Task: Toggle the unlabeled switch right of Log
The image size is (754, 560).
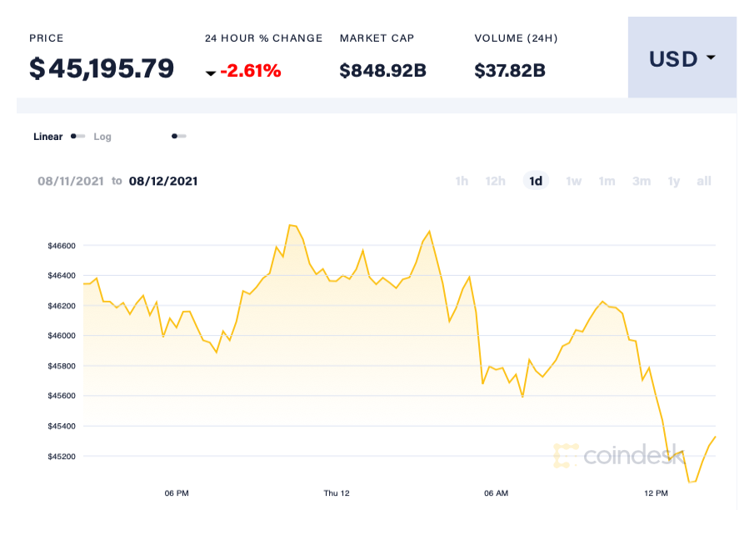Action: pos(179,136)
